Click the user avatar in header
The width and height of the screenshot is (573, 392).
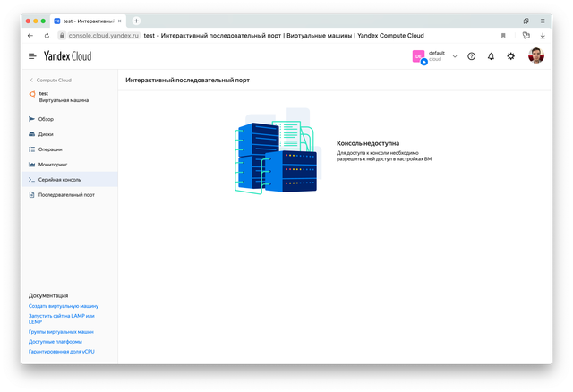pyautogui.click(x=535, y=56)
